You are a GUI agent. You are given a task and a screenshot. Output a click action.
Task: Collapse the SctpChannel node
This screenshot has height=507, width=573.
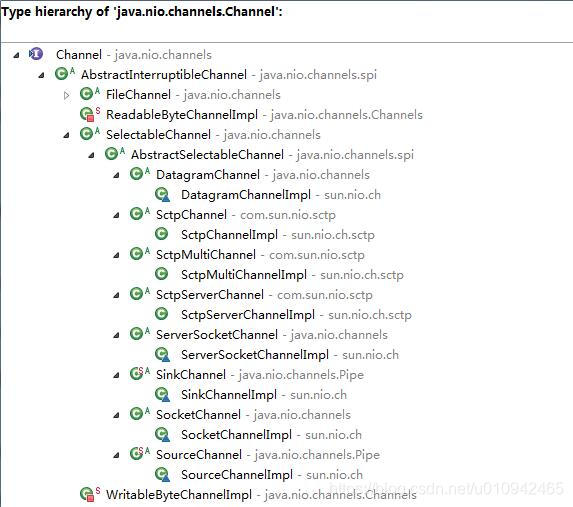point(116,216)
